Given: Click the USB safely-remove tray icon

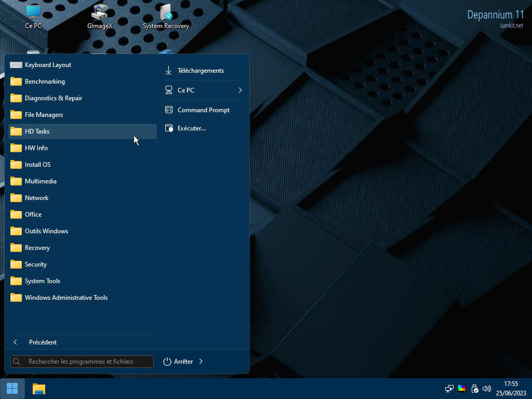Looking at the screenshot, I should coord(475,389).
